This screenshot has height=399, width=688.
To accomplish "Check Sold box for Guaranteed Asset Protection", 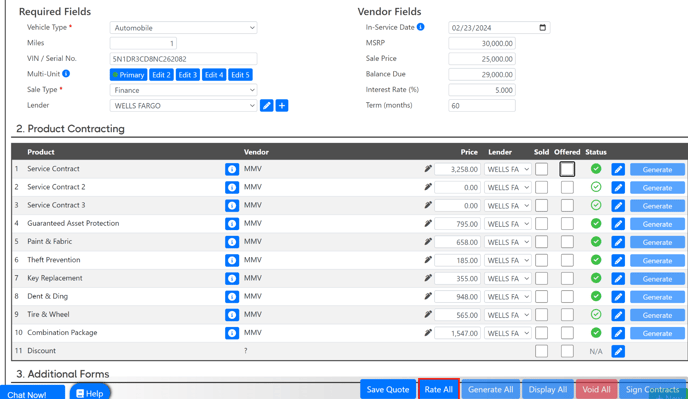I will [x=541, y=224].
